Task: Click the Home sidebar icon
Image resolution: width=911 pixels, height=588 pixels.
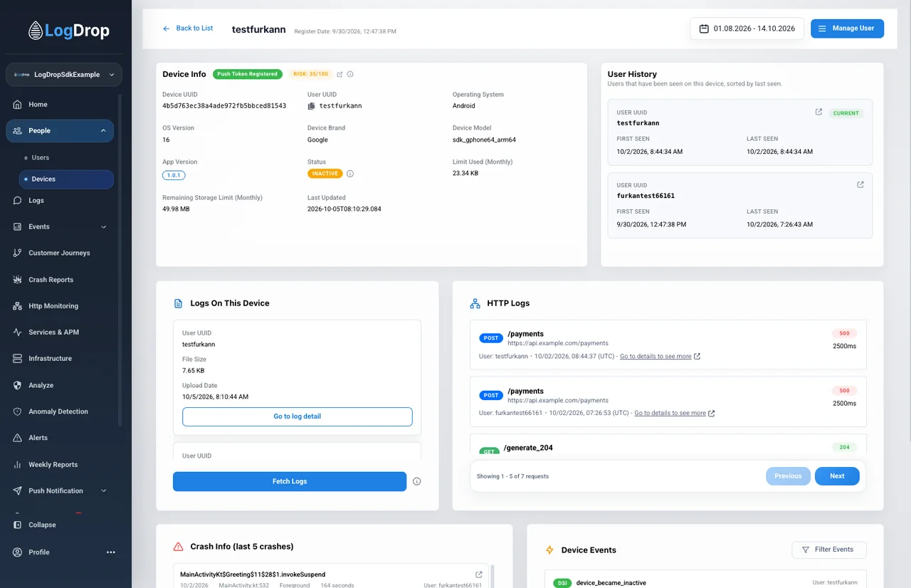Action: click(18, 105)
